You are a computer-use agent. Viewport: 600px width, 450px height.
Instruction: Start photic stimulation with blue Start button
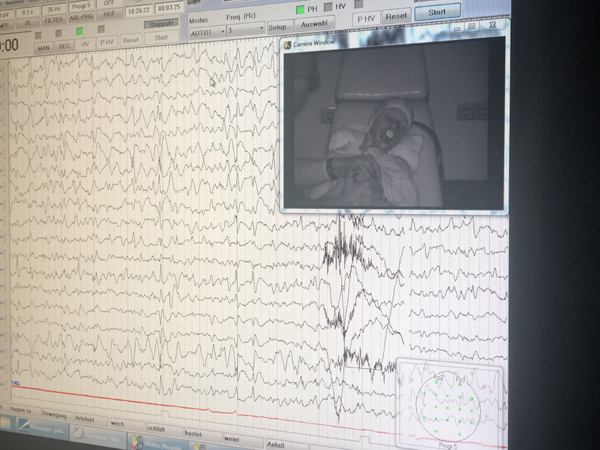pyautogui.click(x=437, y=12)
